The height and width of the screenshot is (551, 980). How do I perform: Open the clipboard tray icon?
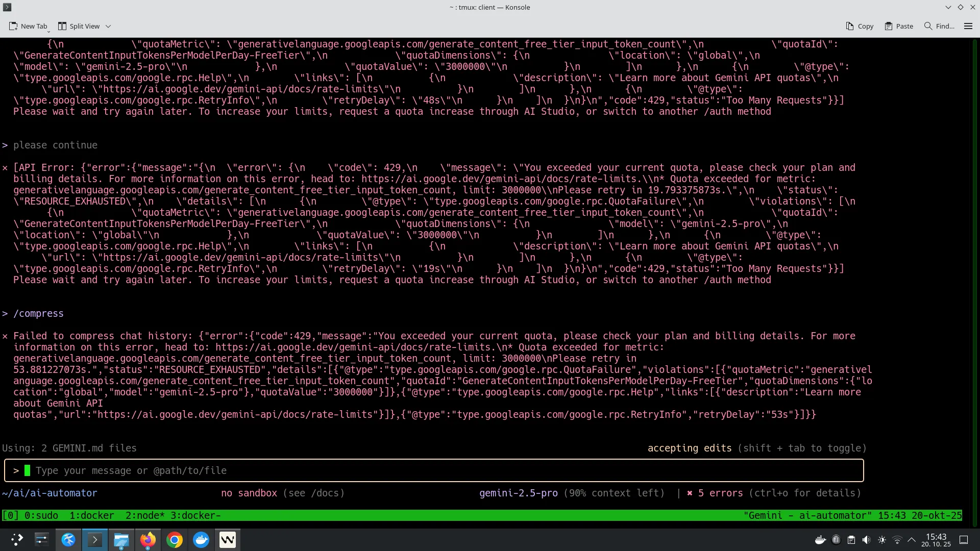[851, 540]
